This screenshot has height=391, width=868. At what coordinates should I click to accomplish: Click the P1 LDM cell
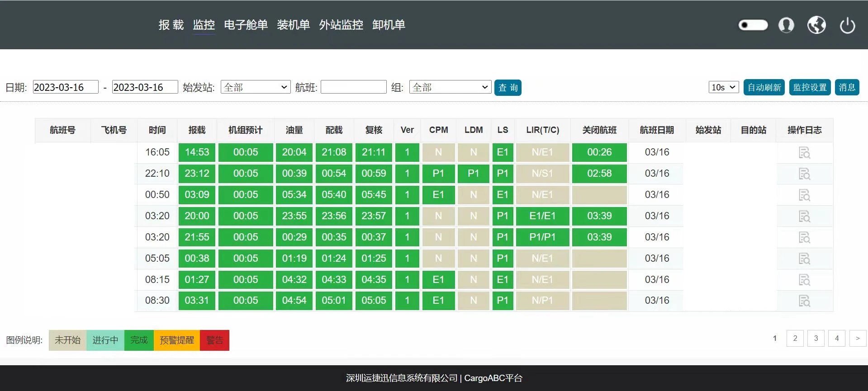(x=473, y=174)
